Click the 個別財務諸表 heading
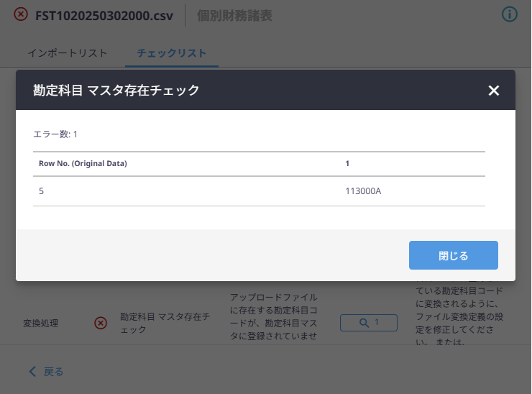This screenshot has height=394, width=532. (x=234, y=16)
